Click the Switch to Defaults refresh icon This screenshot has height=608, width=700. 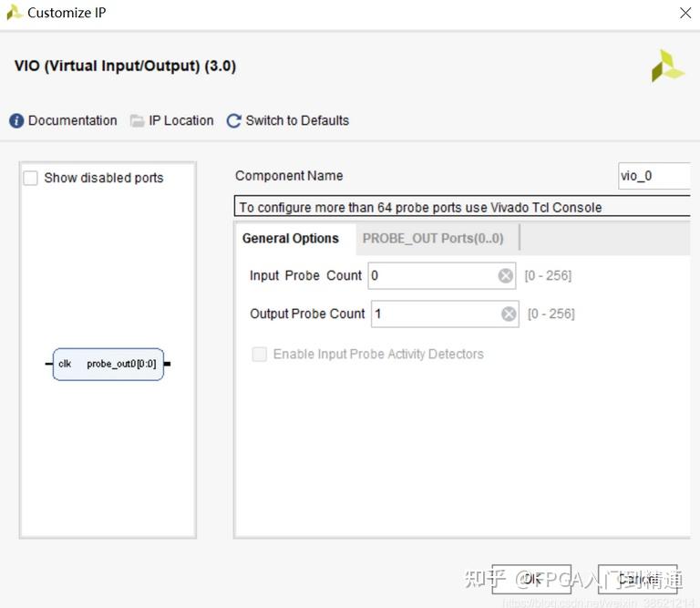(x=234, y=121)
